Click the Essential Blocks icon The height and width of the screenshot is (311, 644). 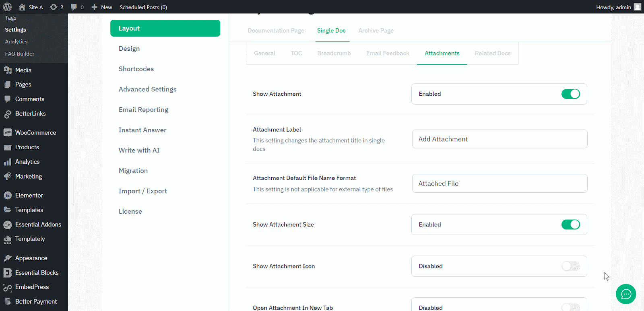pos(8,273)
